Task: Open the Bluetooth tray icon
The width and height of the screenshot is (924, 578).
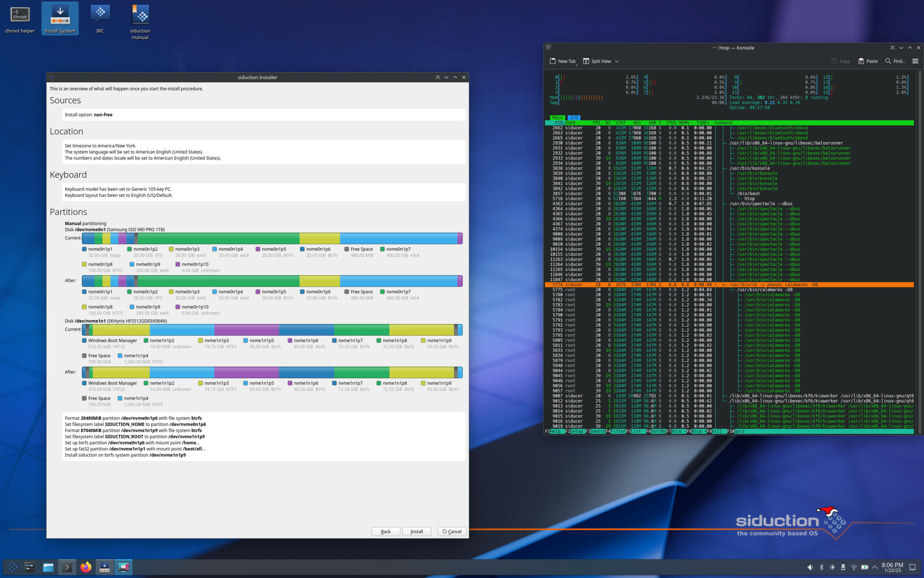Action: point(821,567)
